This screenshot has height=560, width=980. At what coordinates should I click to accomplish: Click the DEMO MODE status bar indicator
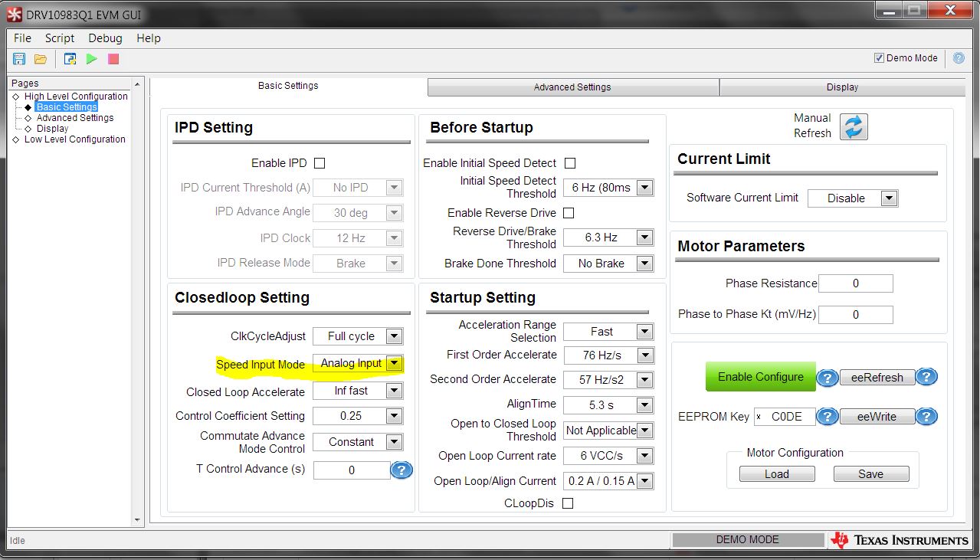(x=747, y=540)
